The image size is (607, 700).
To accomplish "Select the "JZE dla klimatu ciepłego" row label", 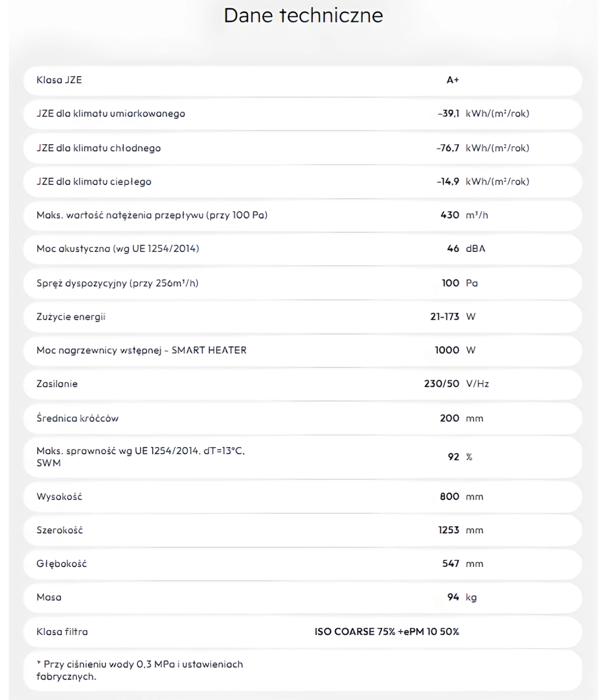I will [x=94, y=182].
